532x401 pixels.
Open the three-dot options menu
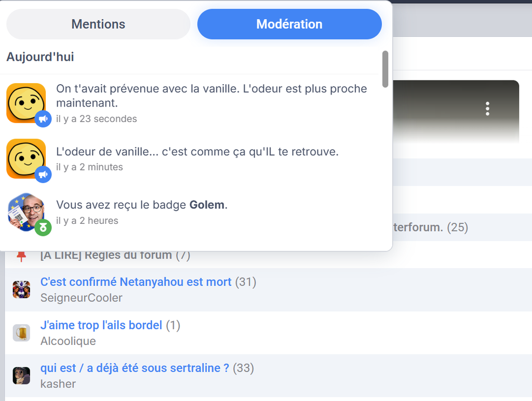coord(487,109)
